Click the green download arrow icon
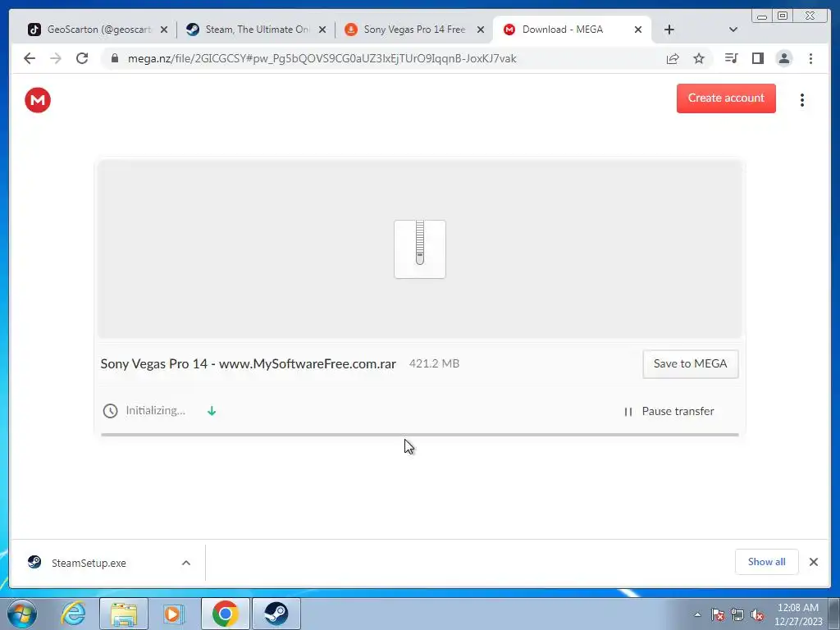Viewport: 840px width, 630px height. 212,411
